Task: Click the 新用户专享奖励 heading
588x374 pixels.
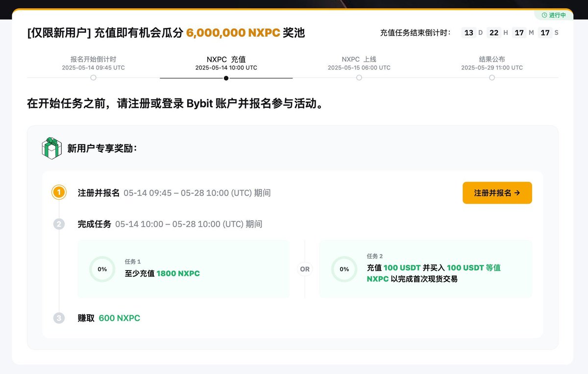Action: coord(102,148)
